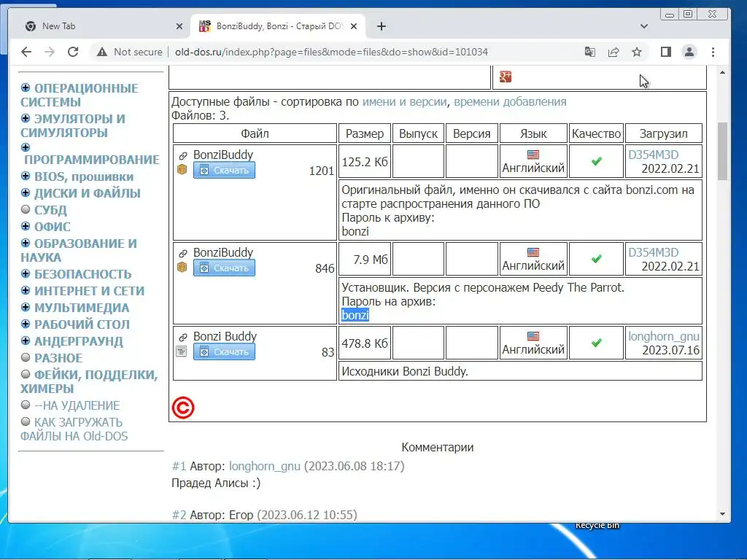Expand the BIOS, прошивки category

pos(26,176)
